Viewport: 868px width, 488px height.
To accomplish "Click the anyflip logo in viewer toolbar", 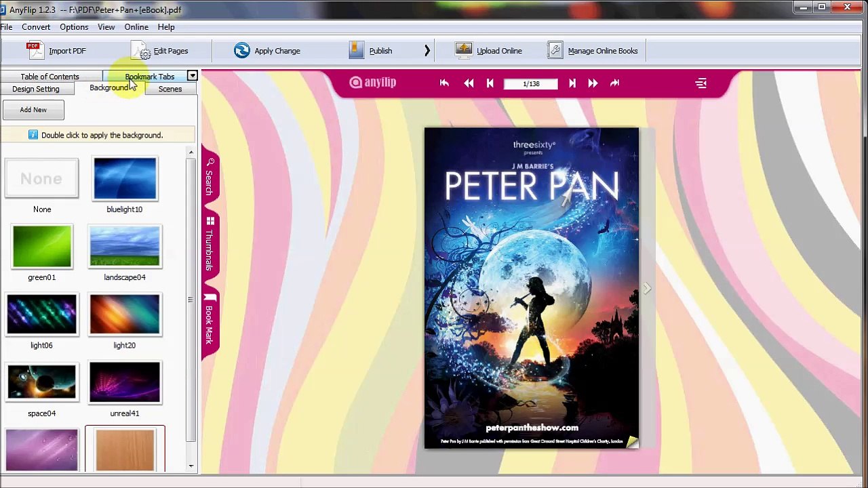I will [x=372, y=83].
